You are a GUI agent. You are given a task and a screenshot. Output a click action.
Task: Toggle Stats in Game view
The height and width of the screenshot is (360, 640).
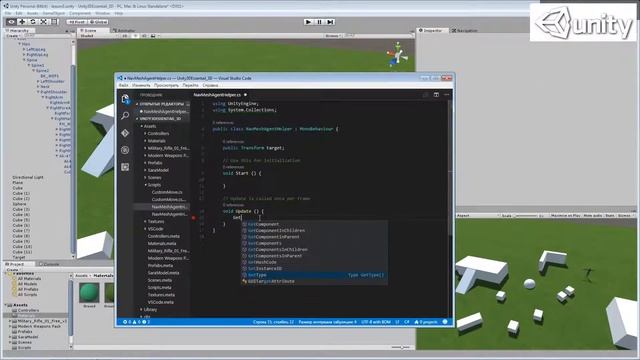coord(610,216)
